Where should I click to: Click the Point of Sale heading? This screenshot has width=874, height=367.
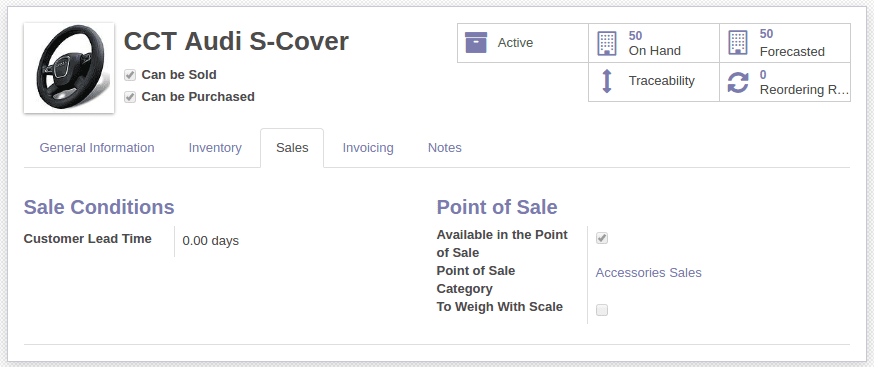497,207
